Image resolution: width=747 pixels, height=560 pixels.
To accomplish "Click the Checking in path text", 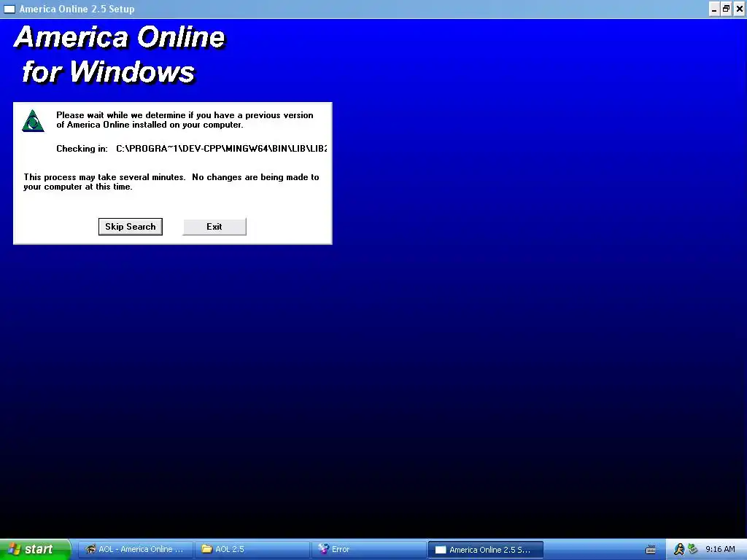I will [x=222, y=149].
